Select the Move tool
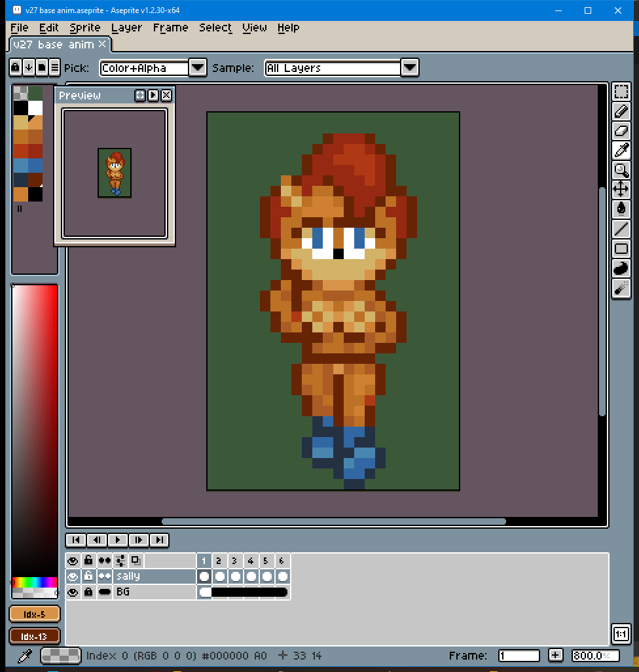 pos(621,190)
